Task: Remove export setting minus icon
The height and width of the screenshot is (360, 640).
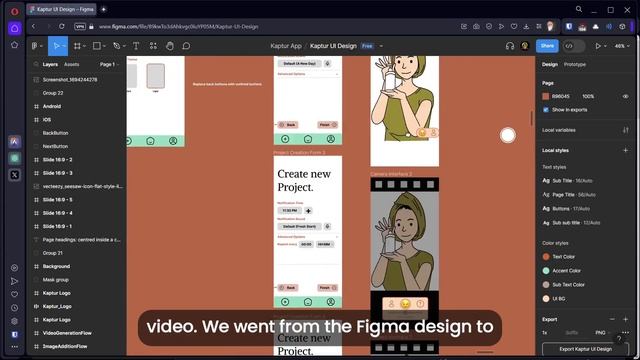Action: (612, 319)
